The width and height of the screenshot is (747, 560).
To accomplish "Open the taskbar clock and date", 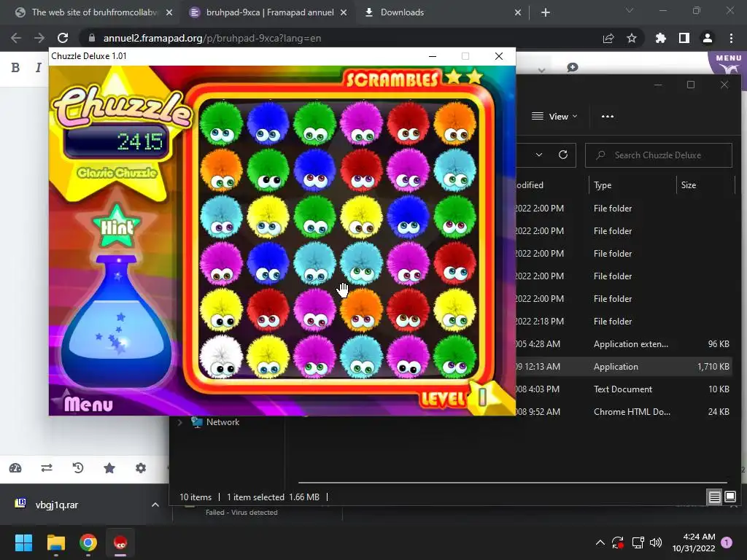I will [694, 542].
